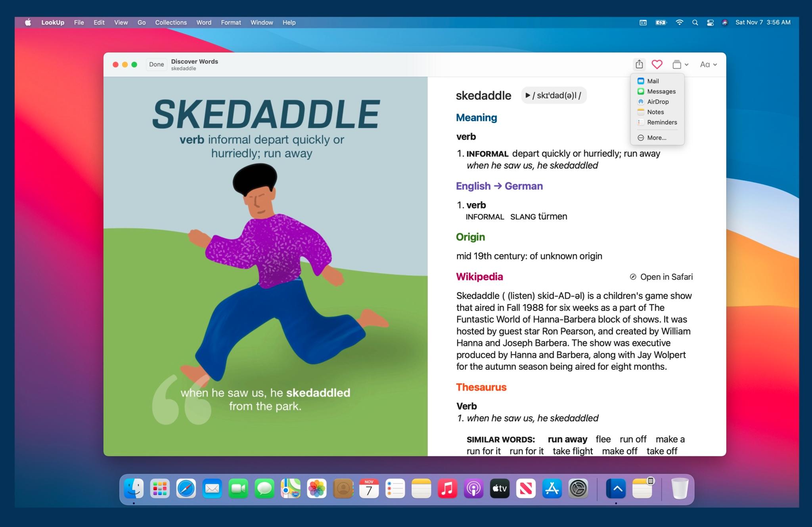Click the Wi-Fi status icon
The image size is (812, 527).
[x=679, y=23]
